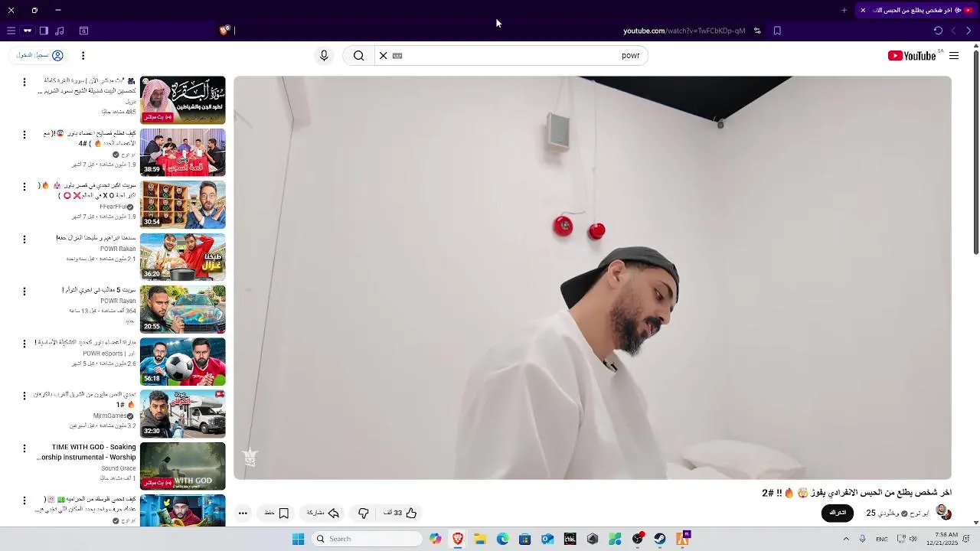Click the page vertical scrollbar thumb
Screen dimensions: 980x551
point(975,153)
